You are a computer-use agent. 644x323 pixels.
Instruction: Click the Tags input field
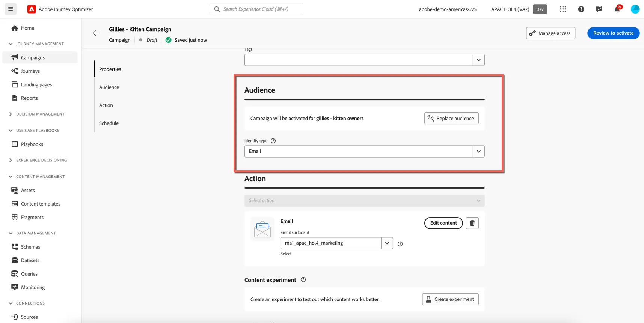coord(359,60)
